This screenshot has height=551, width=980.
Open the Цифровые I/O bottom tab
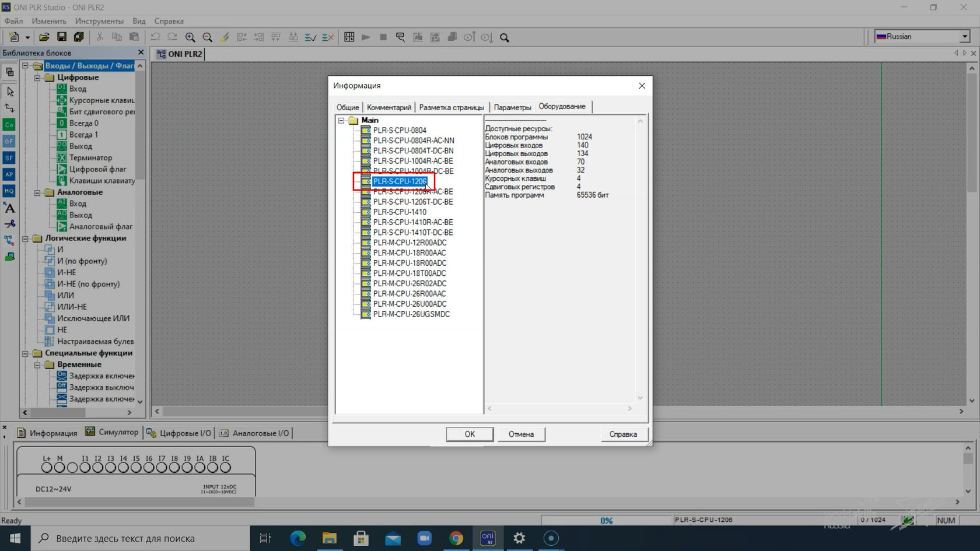(178, 433)
